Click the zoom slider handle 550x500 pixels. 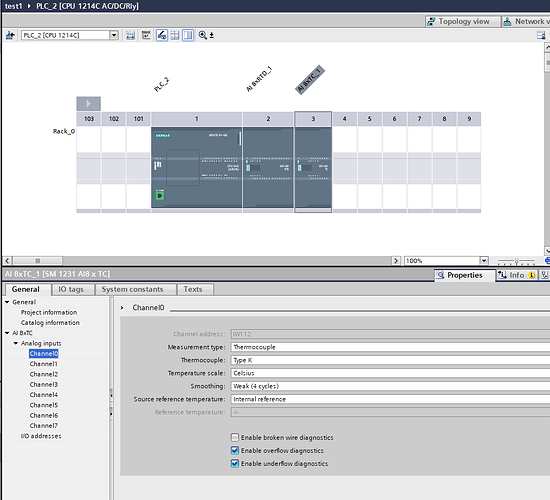516,261
